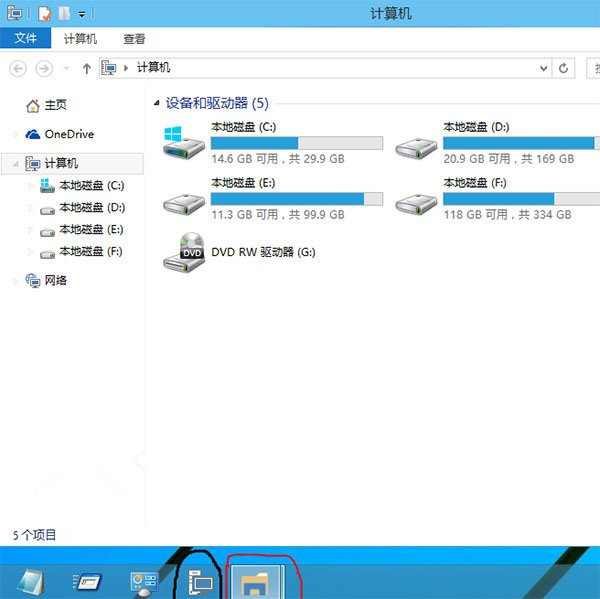Select 主页 in the navigation pane

[x=55, y=105]
